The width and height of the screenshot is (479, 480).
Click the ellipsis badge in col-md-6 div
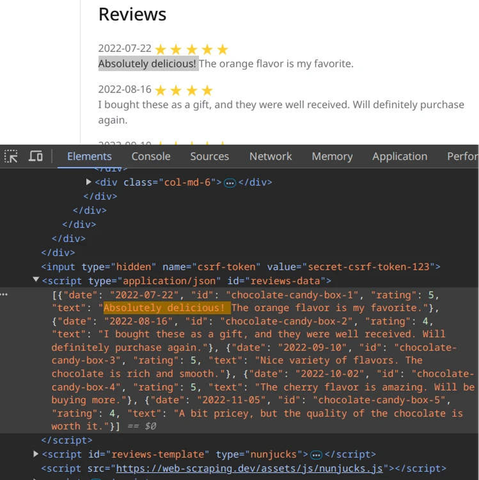pos(230,183)
